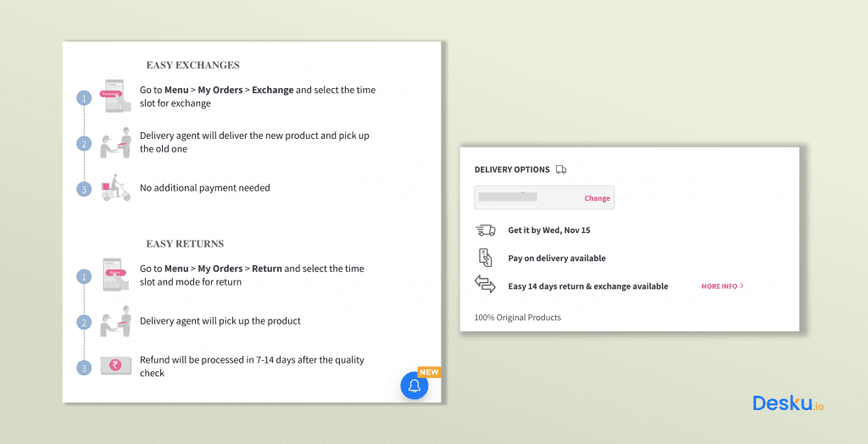Click the return and exchange arrows icon
The height and width of the screenshot is (444, 868).
point(486,286)
